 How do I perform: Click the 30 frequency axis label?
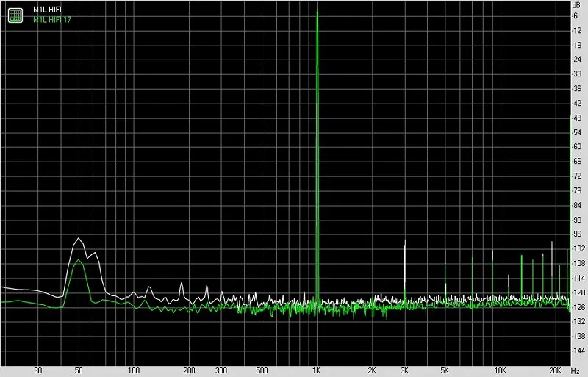coord(38,370)
